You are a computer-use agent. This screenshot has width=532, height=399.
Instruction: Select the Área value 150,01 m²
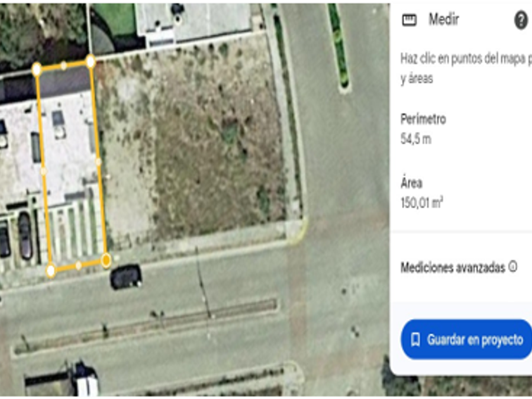point(422,203)
